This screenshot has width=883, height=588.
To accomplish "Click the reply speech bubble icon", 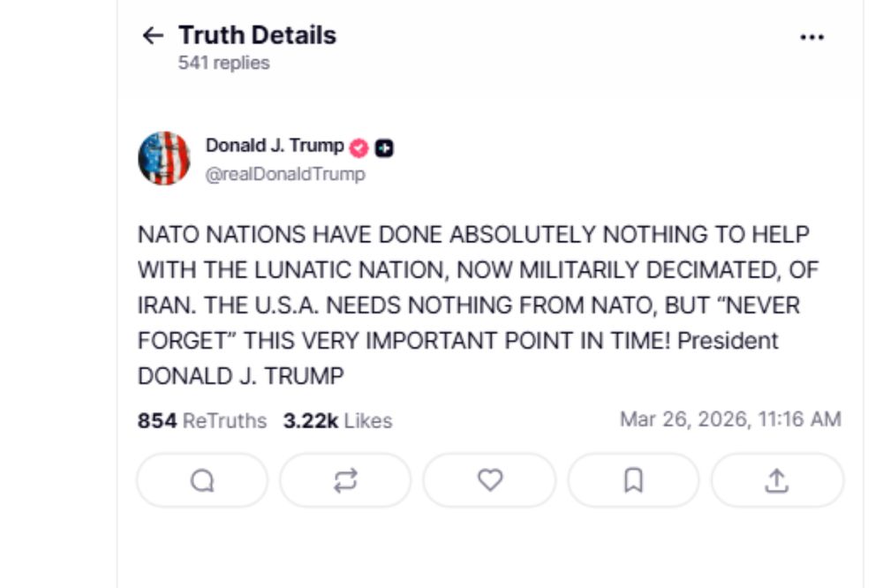I will (202, 480).
